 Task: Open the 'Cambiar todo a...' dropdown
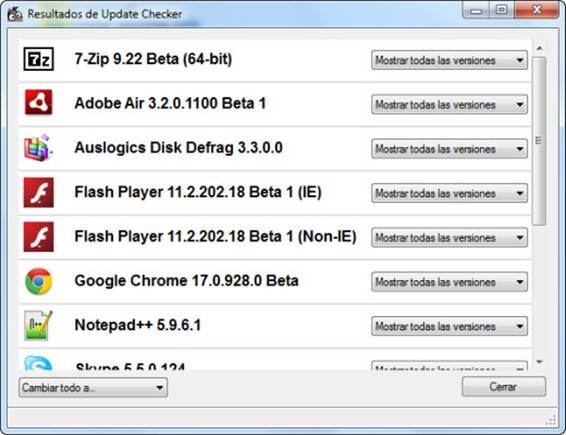93,387
